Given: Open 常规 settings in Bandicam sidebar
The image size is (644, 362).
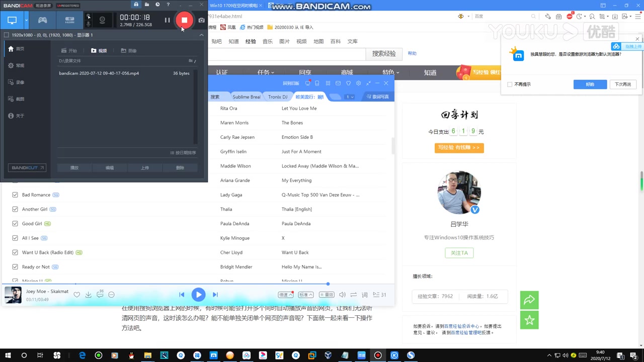Looking at the screenshot, I should 16,65.
